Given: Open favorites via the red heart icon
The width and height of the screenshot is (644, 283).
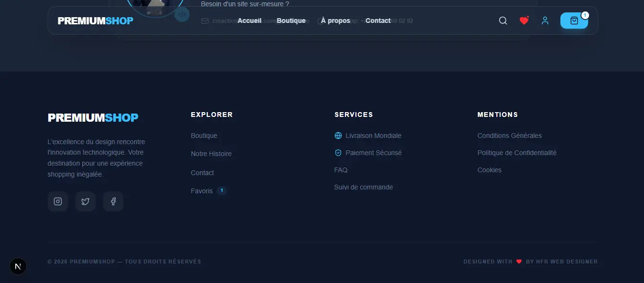Looking at the screenshot, I should pos(524,21).
